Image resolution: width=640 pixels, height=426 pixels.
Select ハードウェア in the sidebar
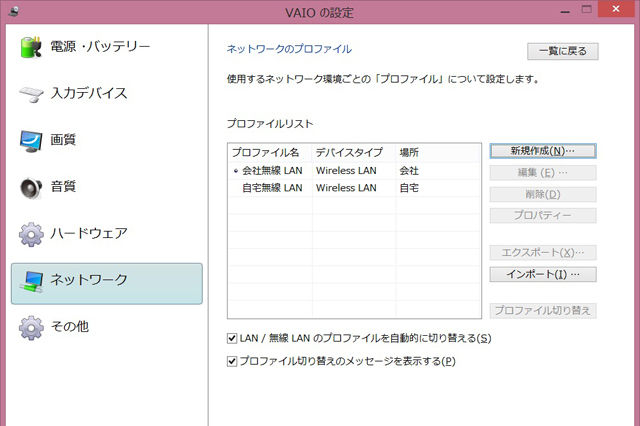click(106, 234)
